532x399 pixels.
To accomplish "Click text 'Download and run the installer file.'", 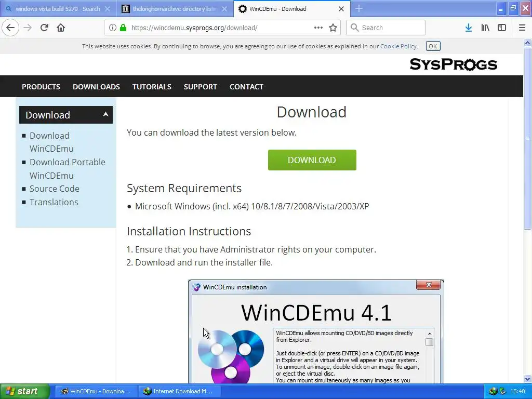I will [204, 262].
